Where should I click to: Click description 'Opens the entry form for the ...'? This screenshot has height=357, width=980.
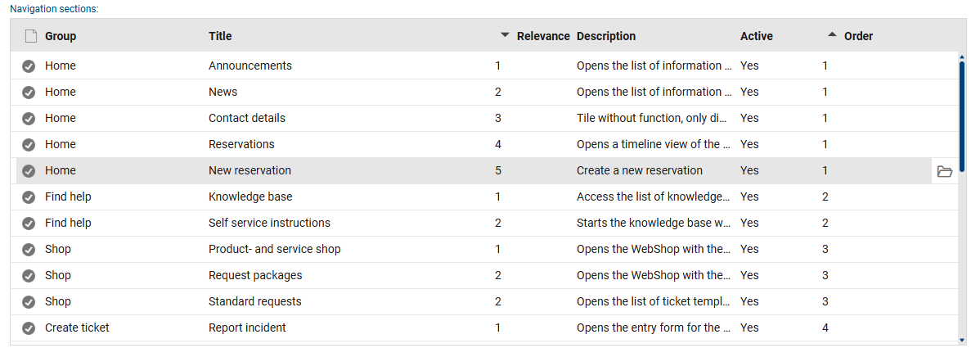654,328
